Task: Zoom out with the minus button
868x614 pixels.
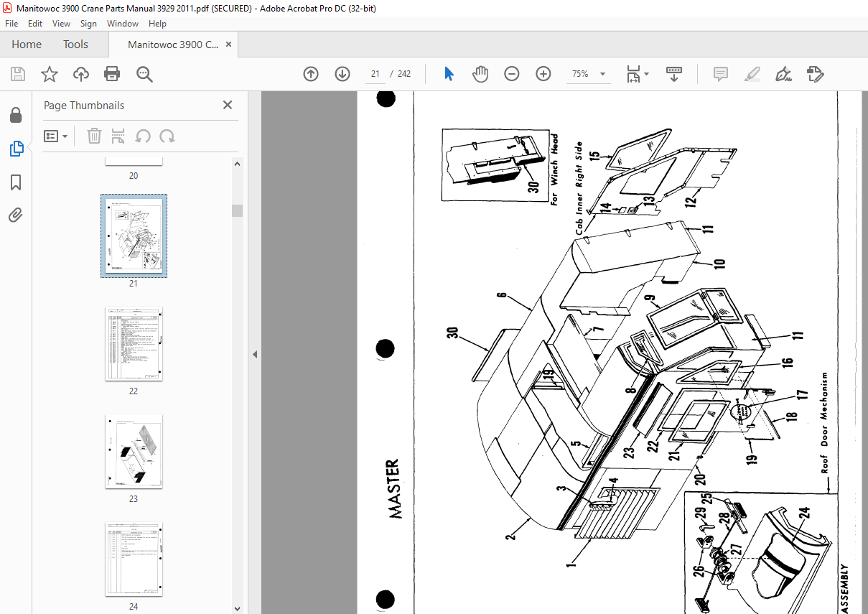Action: tap(512, 74)
